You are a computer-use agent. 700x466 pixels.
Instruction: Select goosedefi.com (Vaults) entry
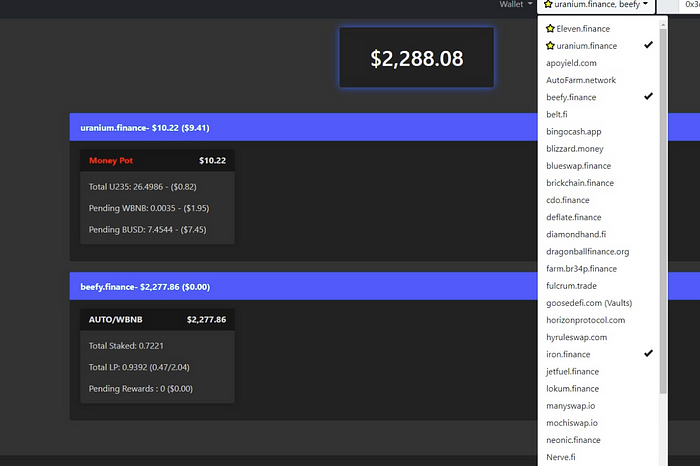point(589,303)
